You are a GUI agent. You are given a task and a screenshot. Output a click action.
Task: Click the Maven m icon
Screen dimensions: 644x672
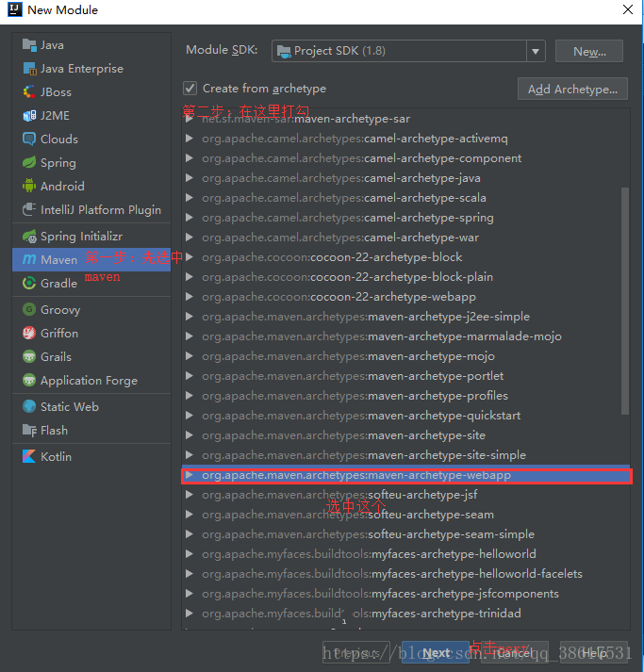pyautogui.click(x=29, y=260)
